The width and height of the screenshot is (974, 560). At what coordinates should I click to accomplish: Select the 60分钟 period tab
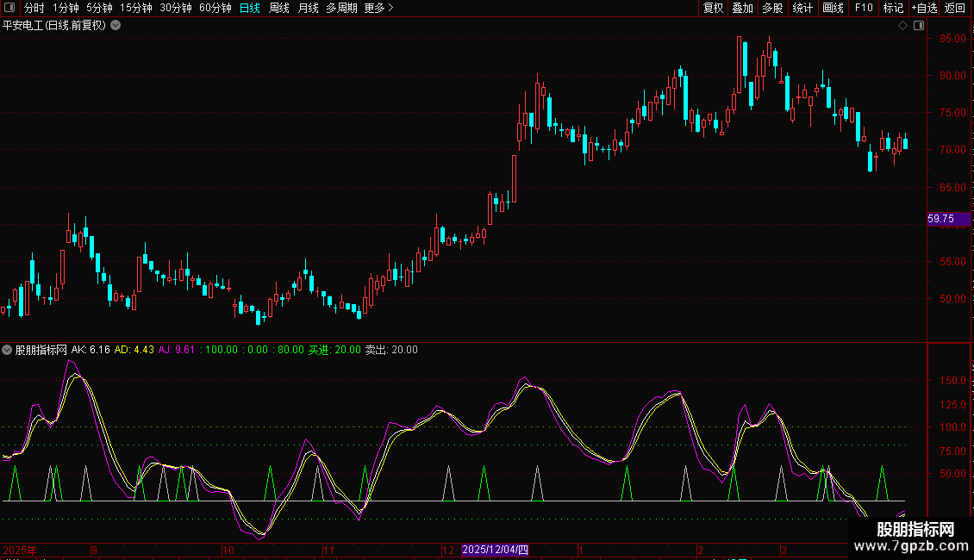(215, 8)
